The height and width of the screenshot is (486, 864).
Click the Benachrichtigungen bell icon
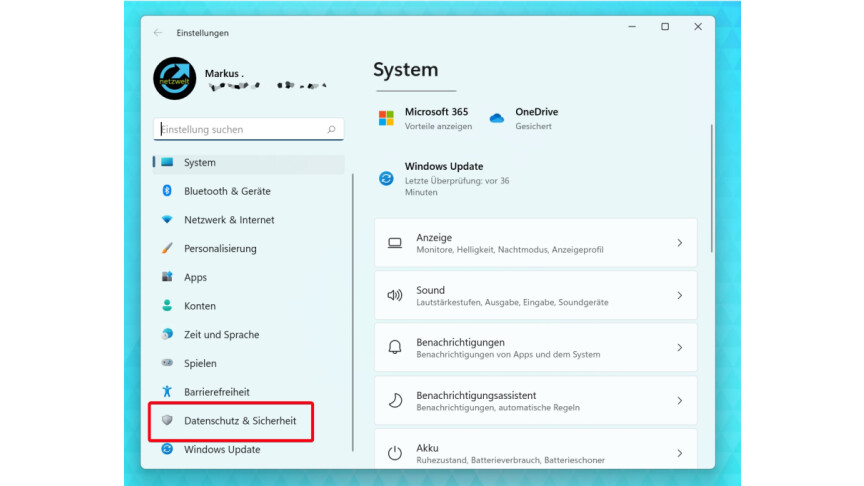[x=395, y=347]
